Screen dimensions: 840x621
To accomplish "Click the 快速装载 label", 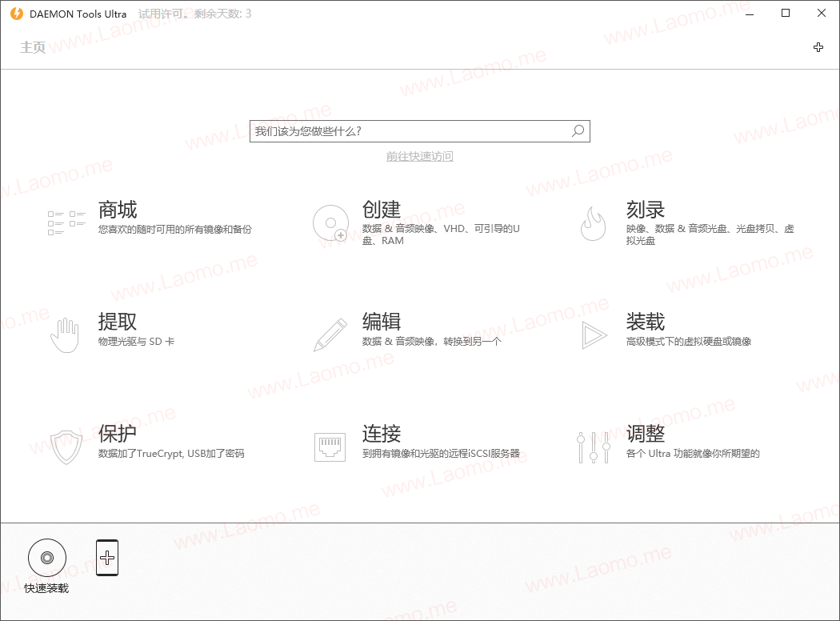I will coord(46,588).
